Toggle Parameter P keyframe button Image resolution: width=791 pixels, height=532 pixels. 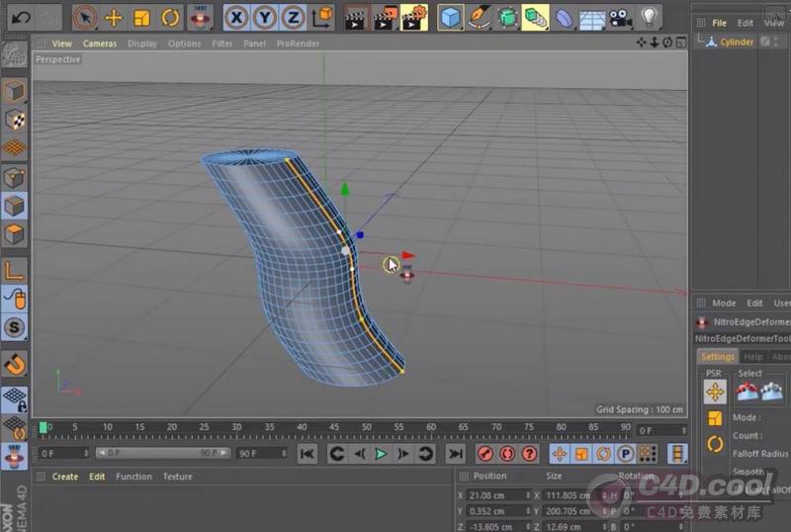626,454
